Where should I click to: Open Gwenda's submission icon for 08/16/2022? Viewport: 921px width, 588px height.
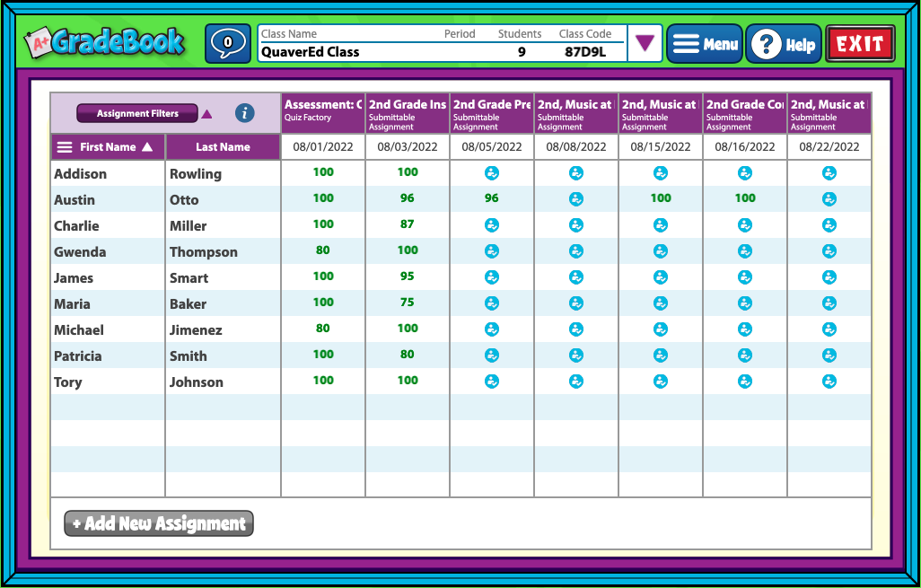pyautogui.click(x=745, y=251)
